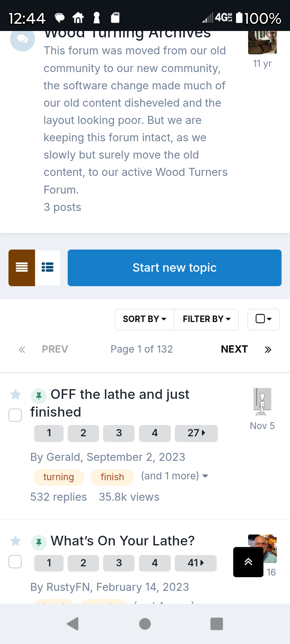Expand the FILTER BY dropdown

click(x=206, y=319)
